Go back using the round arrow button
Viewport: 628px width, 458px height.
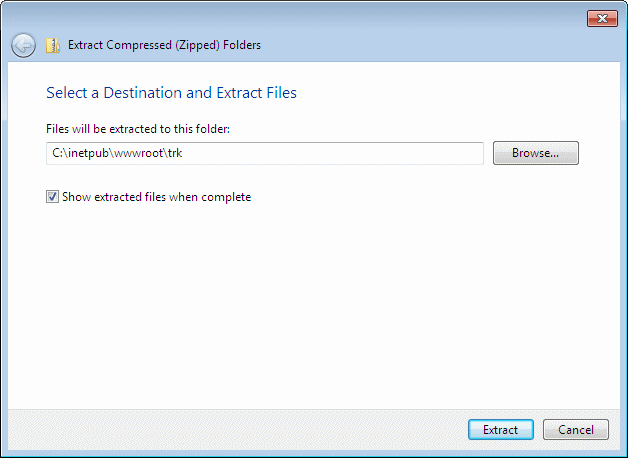pos(23,45)
